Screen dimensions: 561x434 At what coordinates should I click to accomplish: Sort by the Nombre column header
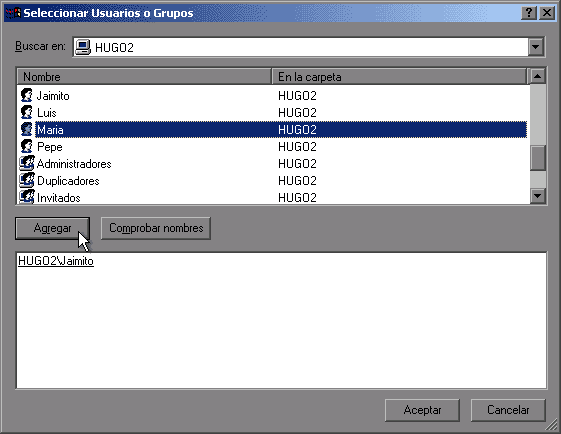pos(144,77)
